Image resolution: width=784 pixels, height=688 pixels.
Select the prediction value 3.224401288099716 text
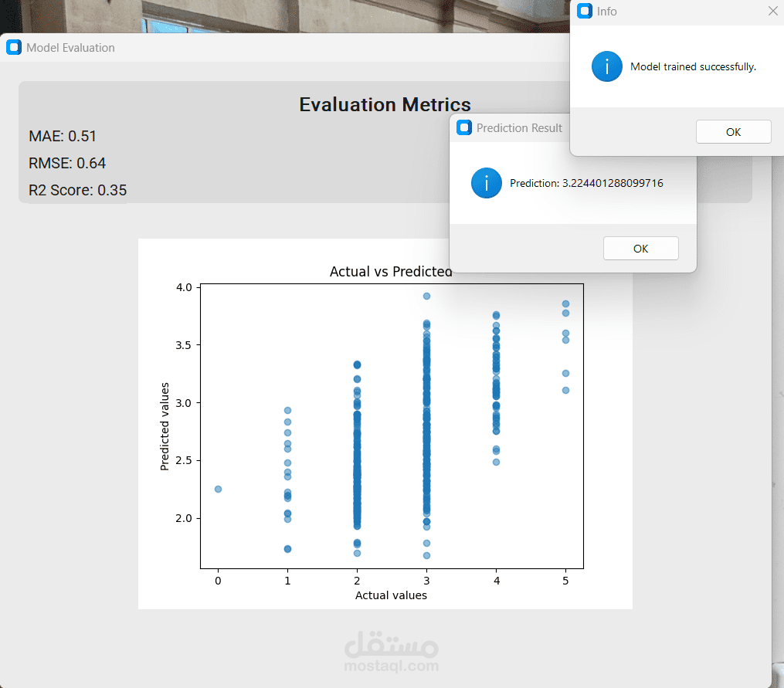pos(587,183)
